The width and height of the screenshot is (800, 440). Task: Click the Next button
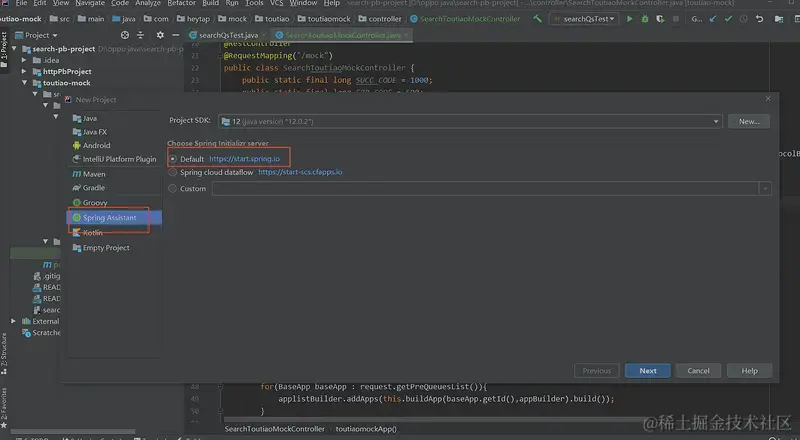pyautogui.click(x=647, y=371)
